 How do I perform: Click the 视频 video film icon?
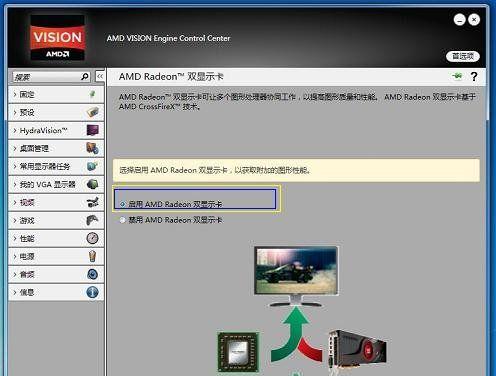(x=92, y=202)
